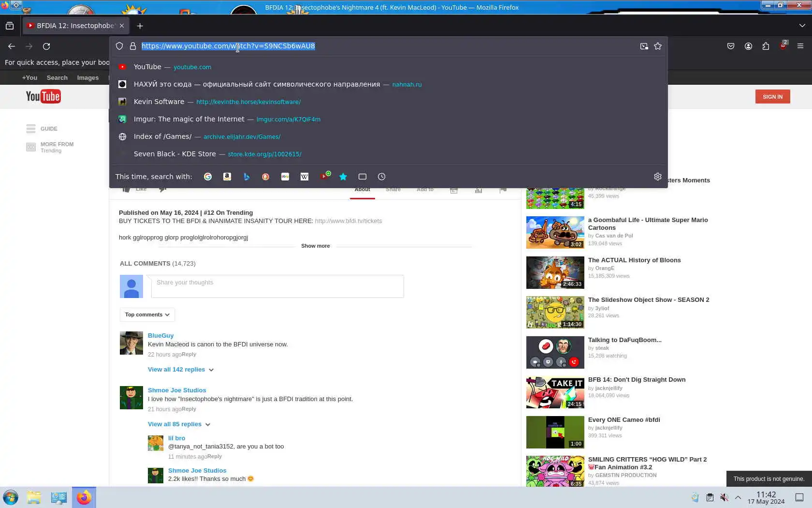The height and width of the screenshot is (508, 812).
Task: List all tabs dropdown arrow
Action: 802,26
